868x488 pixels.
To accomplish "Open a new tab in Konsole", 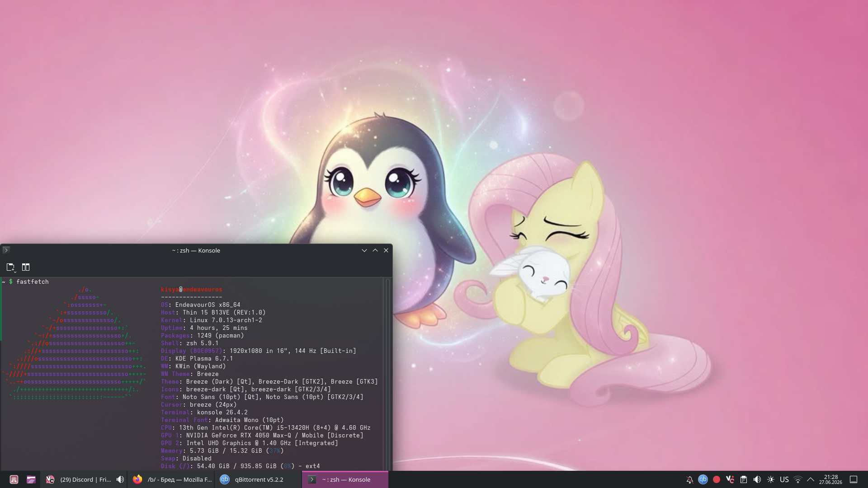I will [11, 267].
